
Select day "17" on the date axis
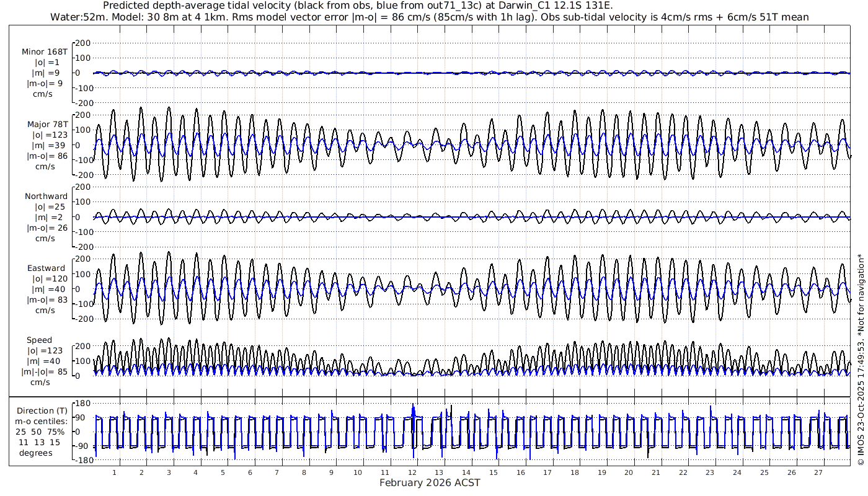[547, 472]
